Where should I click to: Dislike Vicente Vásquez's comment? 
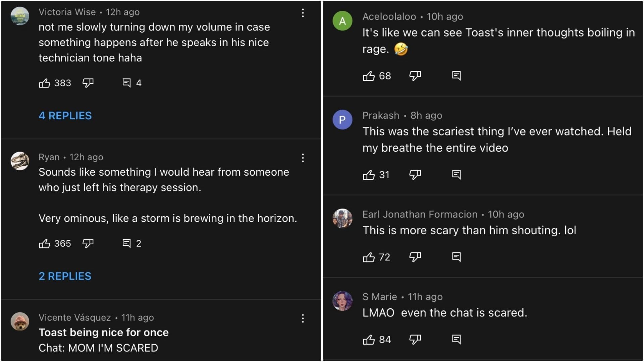[88, 360]
